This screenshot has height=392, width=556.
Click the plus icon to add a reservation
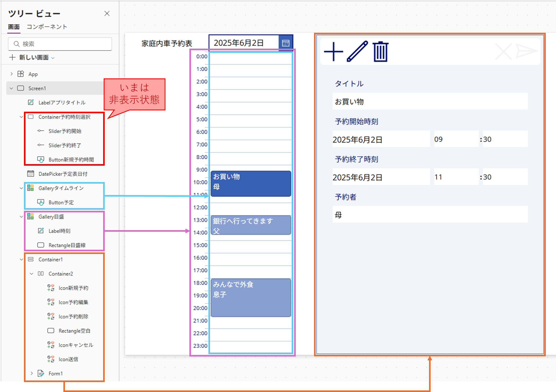pyautogui.click(x=333, y=52)
